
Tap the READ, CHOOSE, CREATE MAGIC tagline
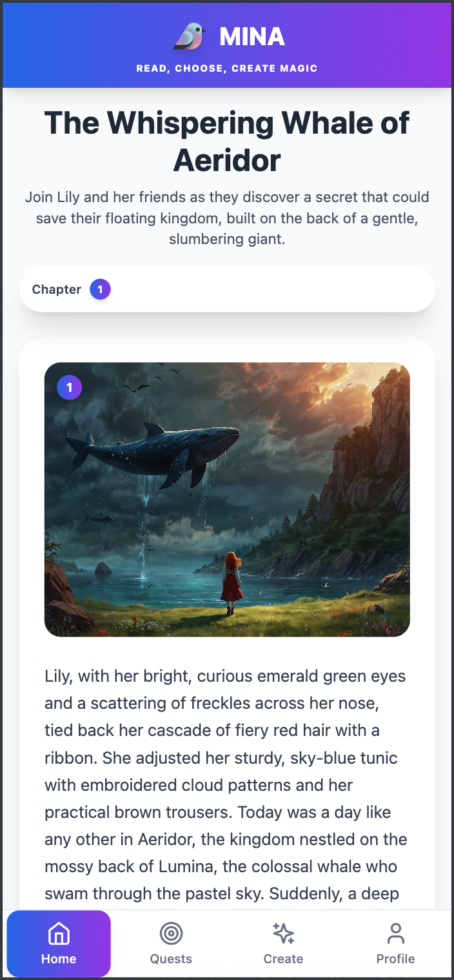click(226, 68)
